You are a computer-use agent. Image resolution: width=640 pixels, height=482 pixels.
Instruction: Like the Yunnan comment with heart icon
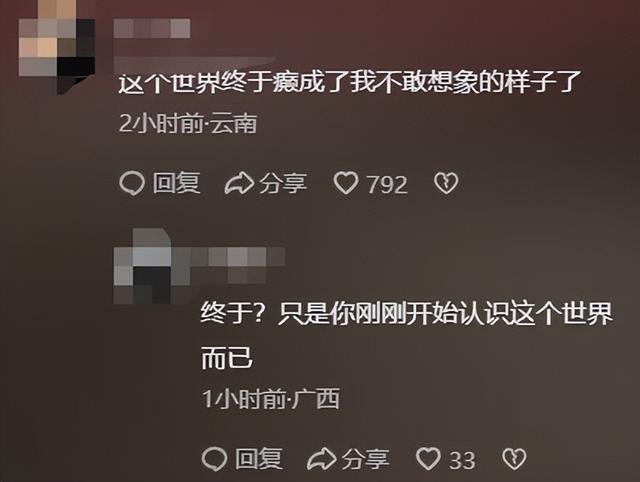[346, 183]
